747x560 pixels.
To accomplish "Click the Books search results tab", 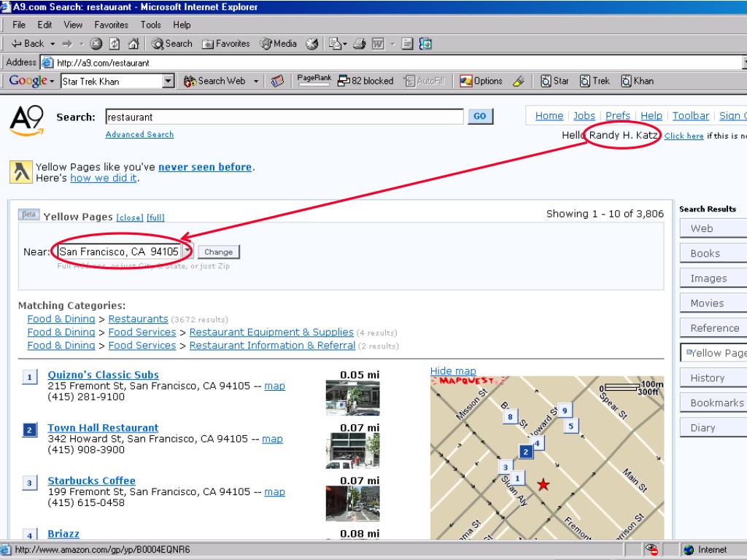I will pos(713,253).
